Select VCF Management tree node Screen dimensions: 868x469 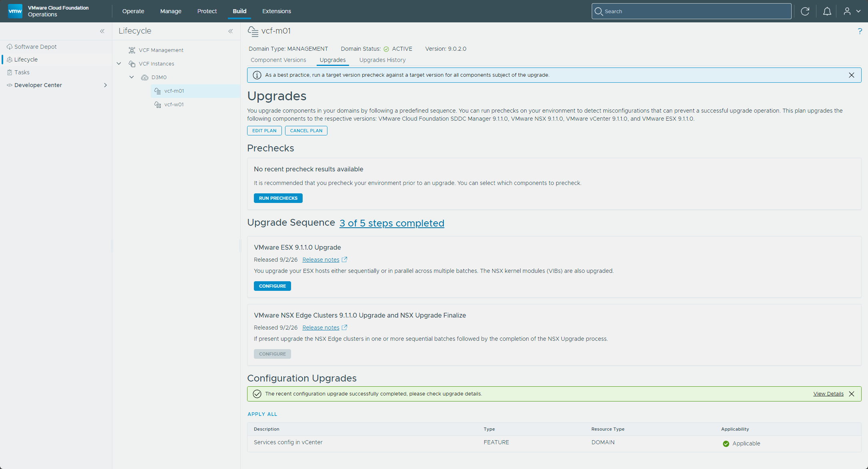(161, 50)
